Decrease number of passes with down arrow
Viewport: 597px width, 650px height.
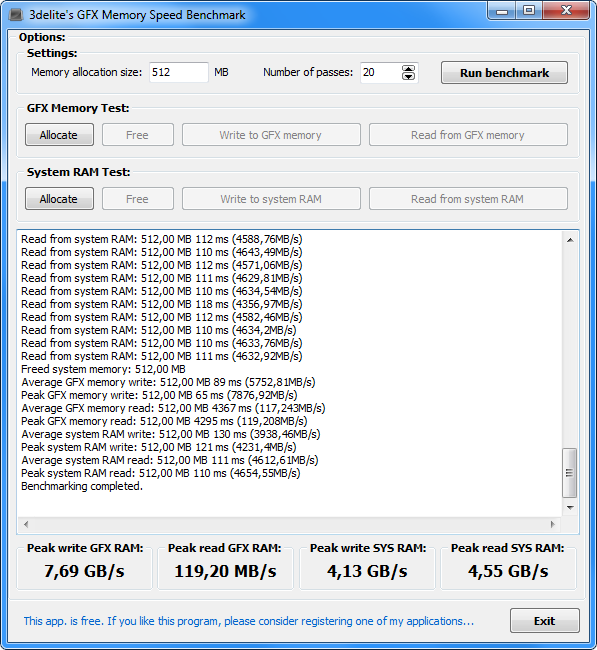(408, 77)
